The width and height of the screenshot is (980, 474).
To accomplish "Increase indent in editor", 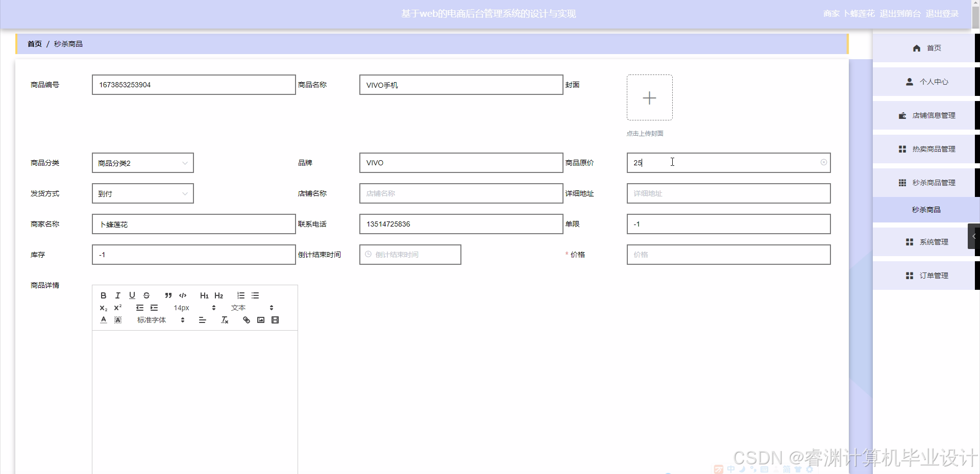I will pyautogui.click(x=154, y=308).
